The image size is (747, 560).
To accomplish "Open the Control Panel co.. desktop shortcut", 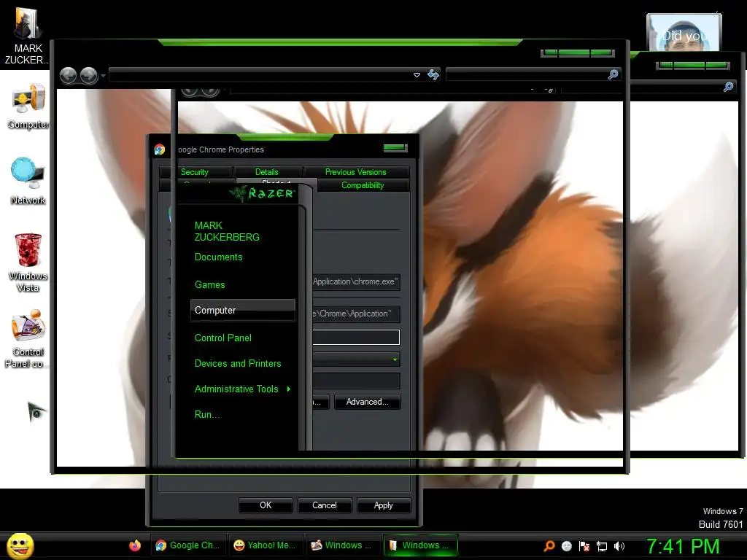I will pyautogui.click(x=27, y=338).
